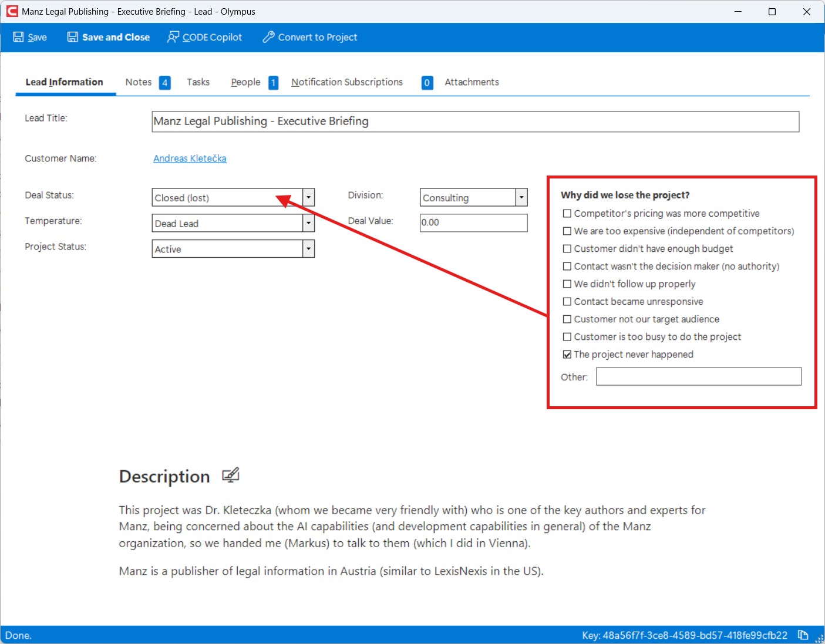This screenshot has height=644, width=825.
Task: Check Contact became unresponsive
Action: pos(567,302)
